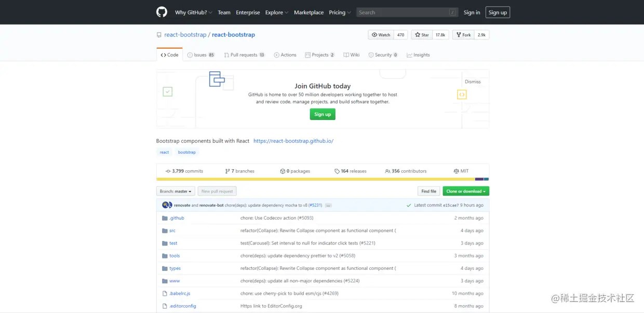The image size is (644, 313).
Task: View the 356 contributors
Action: click(406, 171)
